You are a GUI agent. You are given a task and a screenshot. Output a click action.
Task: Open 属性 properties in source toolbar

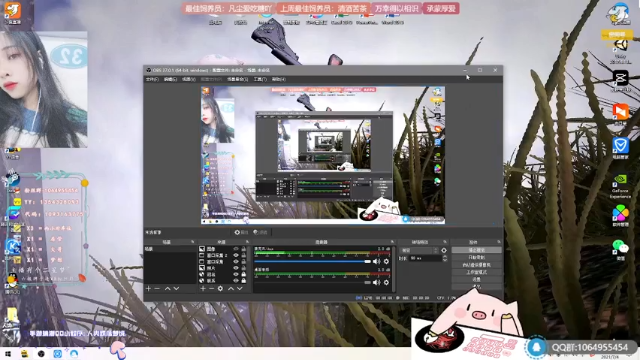click(x=241, y=232)
